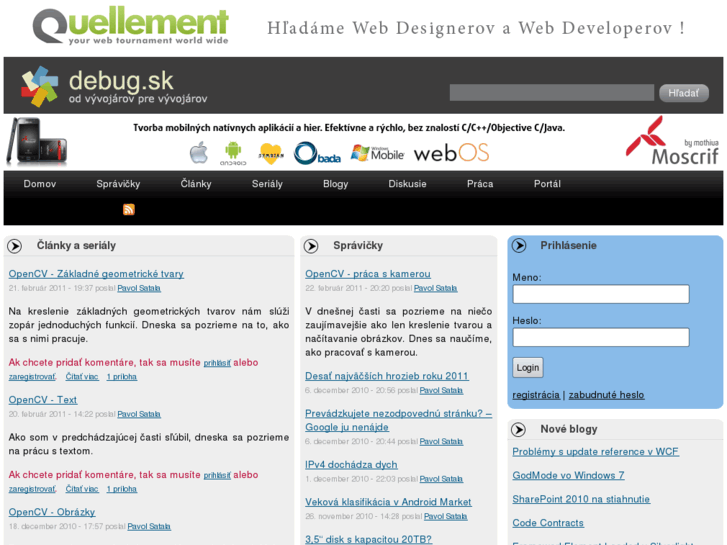Open article OpenCV - Základné geometrické tvary

[x=96, y=274]
